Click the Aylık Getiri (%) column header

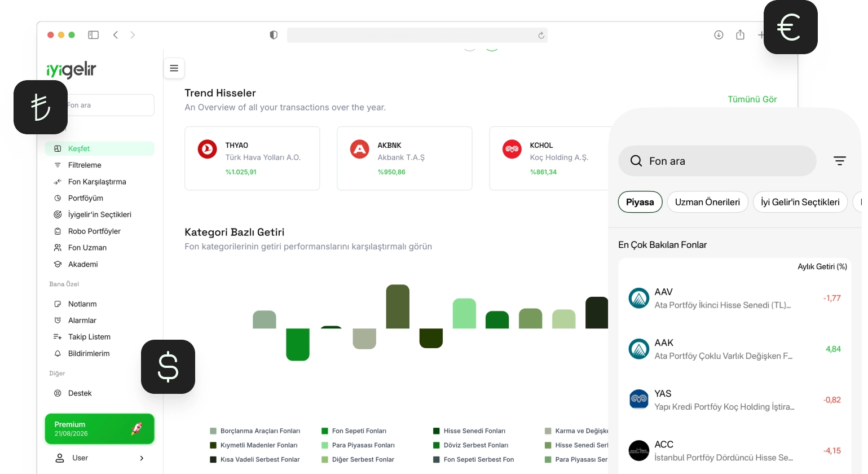pyautogui.click(x=822, y=267)
